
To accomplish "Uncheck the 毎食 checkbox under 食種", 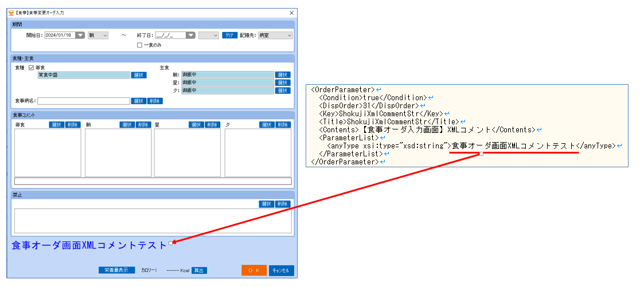I will point(31,67).
